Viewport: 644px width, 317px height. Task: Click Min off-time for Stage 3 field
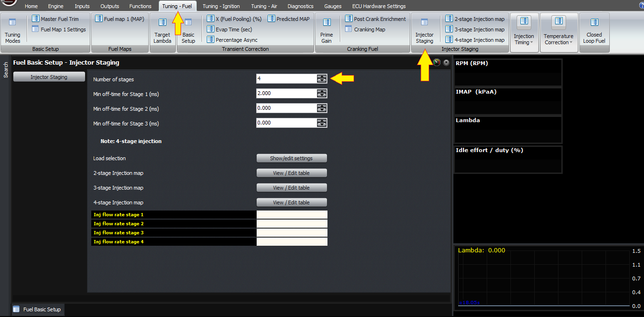[286, 123]
